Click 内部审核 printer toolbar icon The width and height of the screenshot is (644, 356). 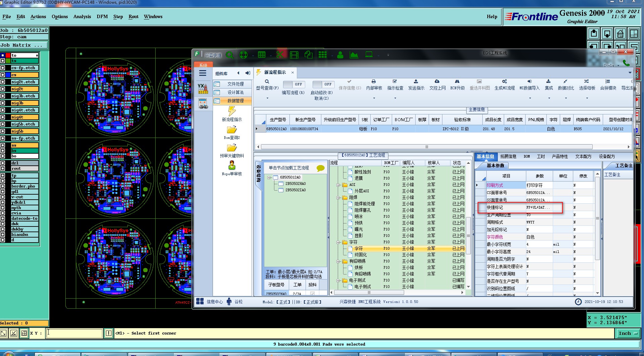(374, 82)
